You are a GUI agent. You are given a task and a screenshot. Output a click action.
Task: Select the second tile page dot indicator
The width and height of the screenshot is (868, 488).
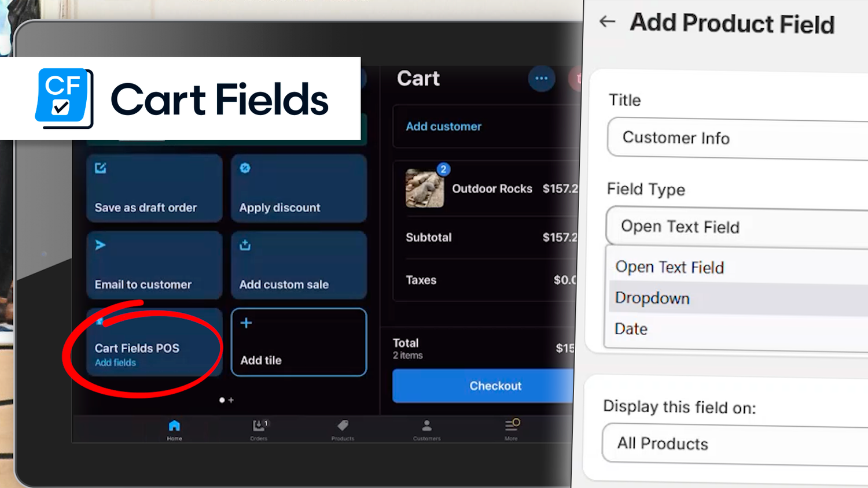tap(231, 400)
